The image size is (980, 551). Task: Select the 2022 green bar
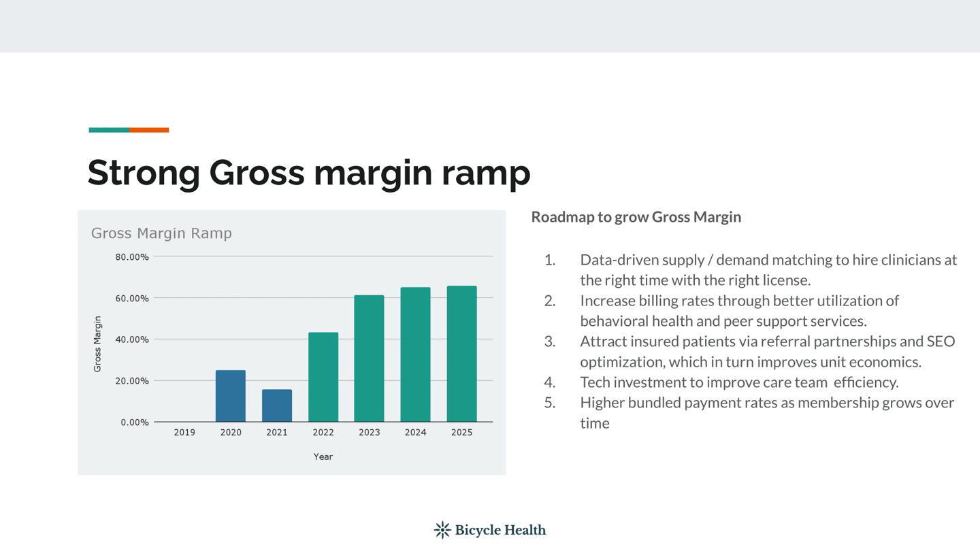[x=323, y=377]
